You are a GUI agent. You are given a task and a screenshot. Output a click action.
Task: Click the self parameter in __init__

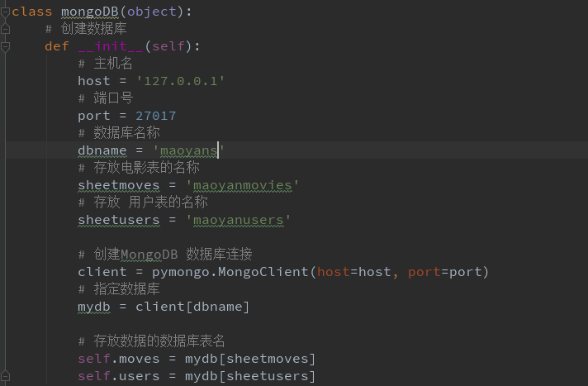coord(168,46)
